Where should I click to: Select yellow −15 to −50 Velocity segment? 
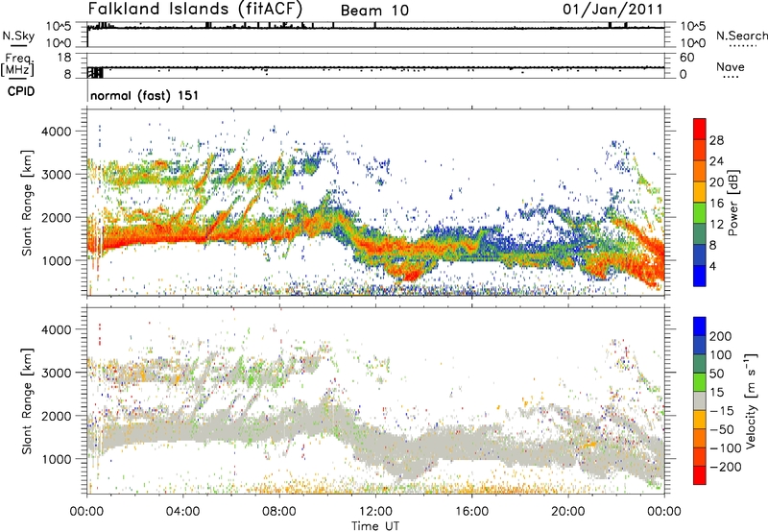700,420
